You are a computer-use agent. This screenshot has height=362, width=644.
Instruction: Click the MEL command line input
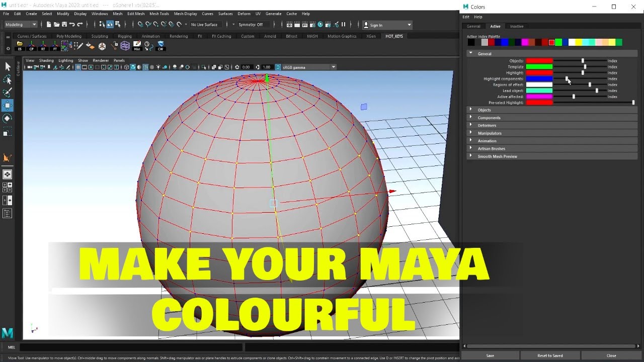[130, 347]
